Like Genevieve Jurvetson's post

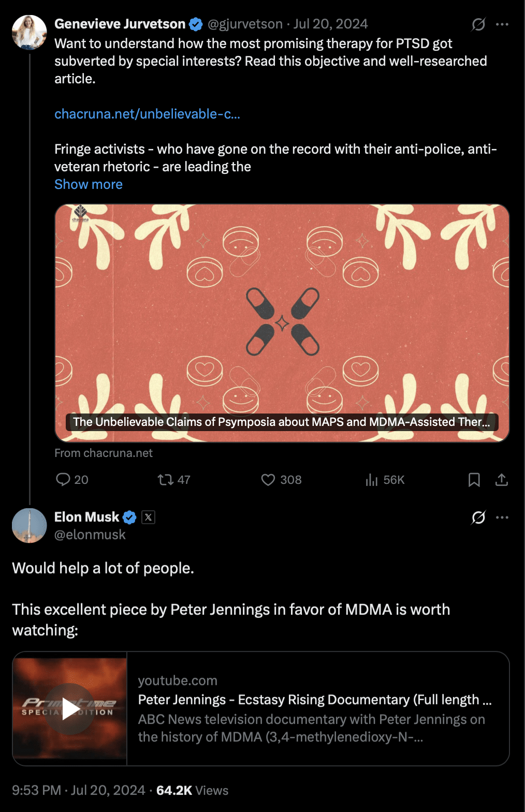click(268, 480)
